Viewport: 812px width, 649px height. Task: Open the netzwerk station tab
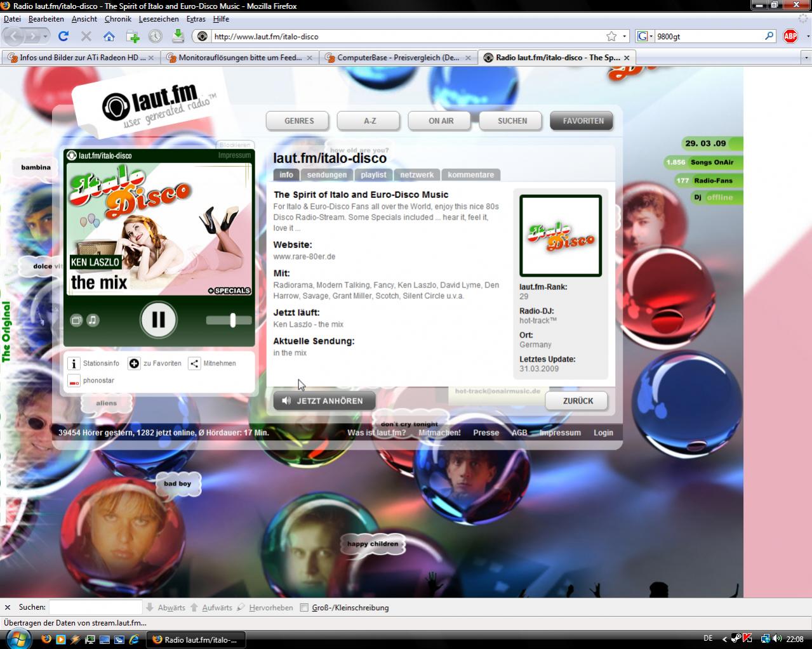pos(417,174)
